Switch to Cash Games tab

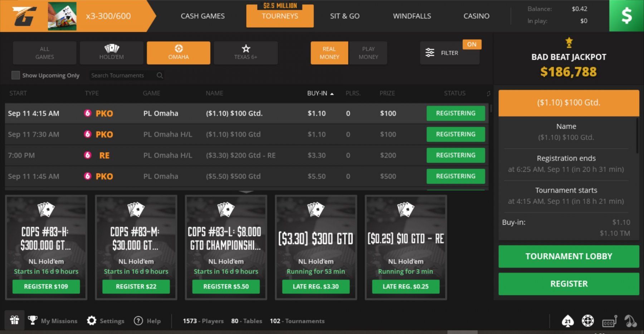(203, 16)
